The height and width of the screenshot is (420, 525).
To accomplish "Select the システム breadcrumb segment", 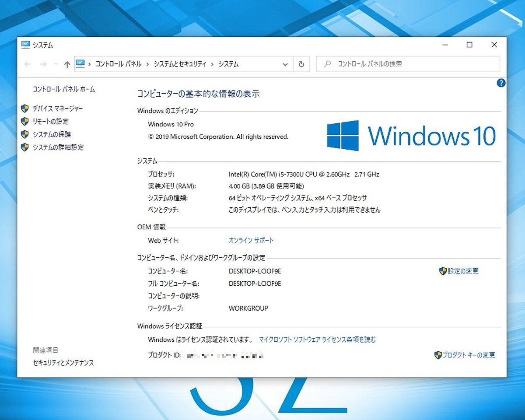I will pos(229,64).
